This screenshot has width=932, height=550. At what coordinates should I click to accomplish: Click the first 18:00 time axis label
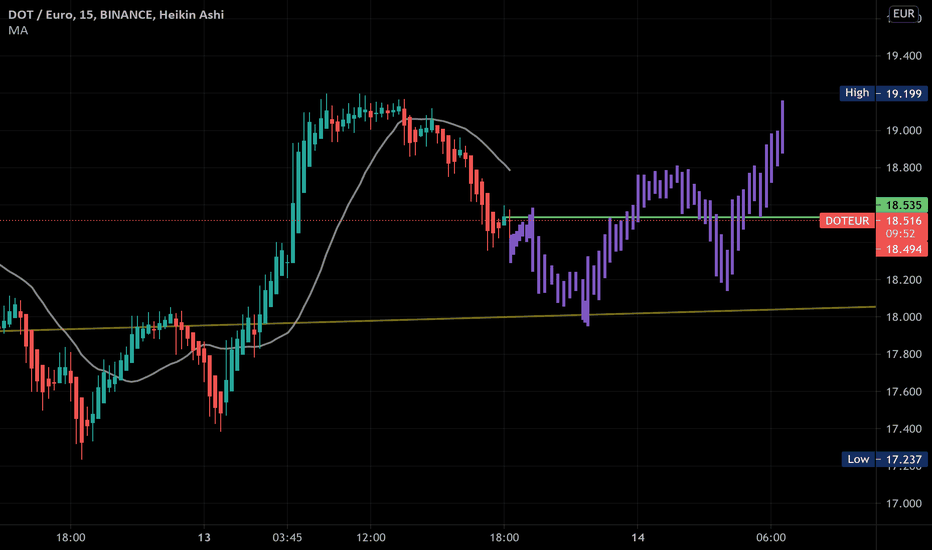[x=71, y=538]
